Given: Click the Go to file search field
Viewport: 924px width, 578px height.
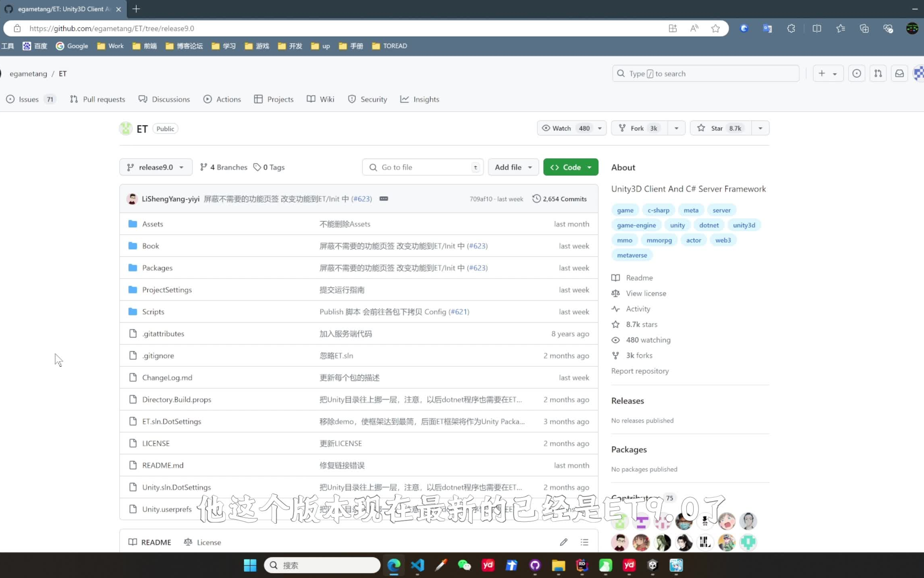Looking at the screenshot, I should (423, 167).
